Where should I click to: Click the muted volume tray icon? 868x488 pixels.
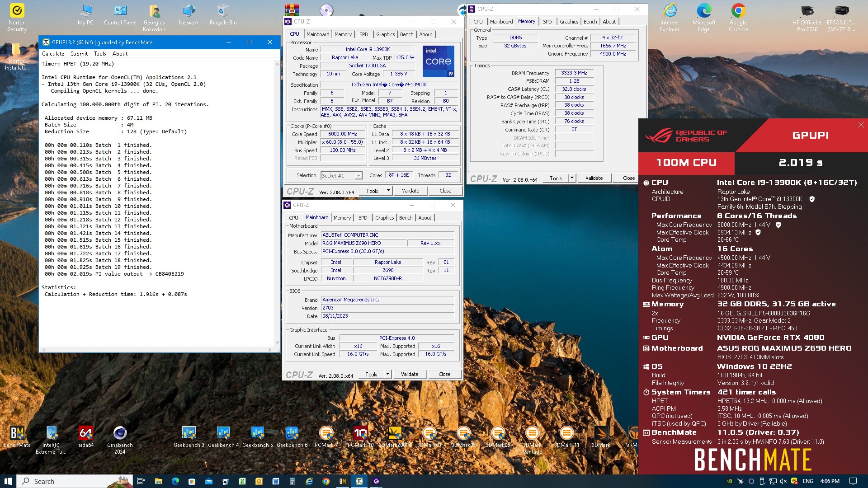point(783,481)
